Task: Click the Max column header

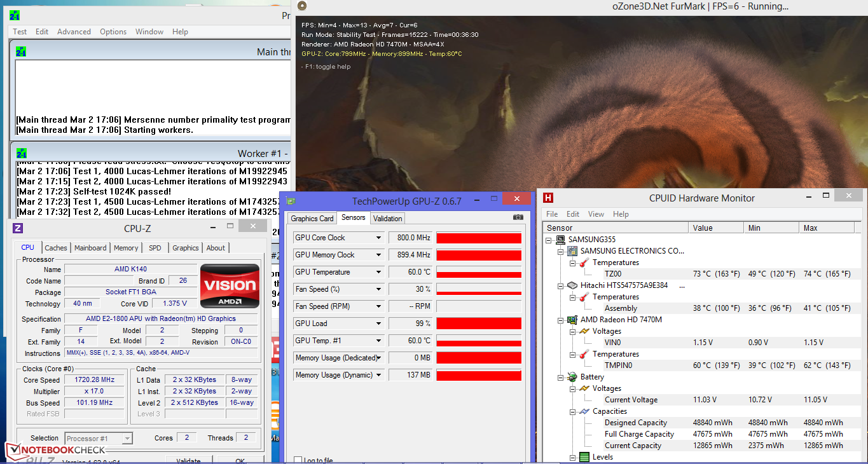Action: [x=828, y=228]
